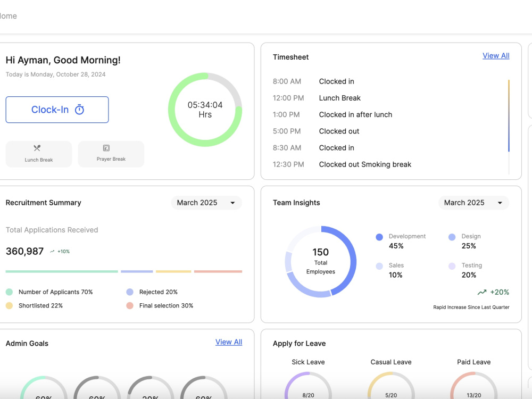The image size is (532, 399).
Task: Click the 360,987 applications total
Action: click(x=24, y=251)
